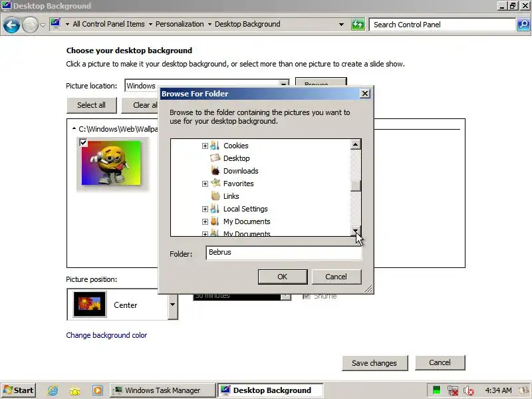Screen dimensions: 532x399
Task: Focus the Search Control Panel field
Action: (442, 25)
